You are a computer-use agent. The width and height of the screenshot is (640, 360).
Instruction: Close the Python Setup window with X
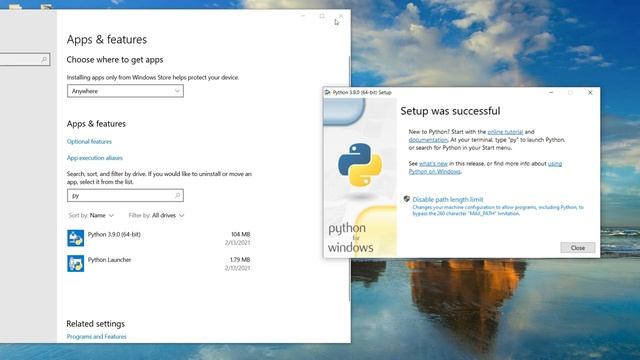(590, 93)
